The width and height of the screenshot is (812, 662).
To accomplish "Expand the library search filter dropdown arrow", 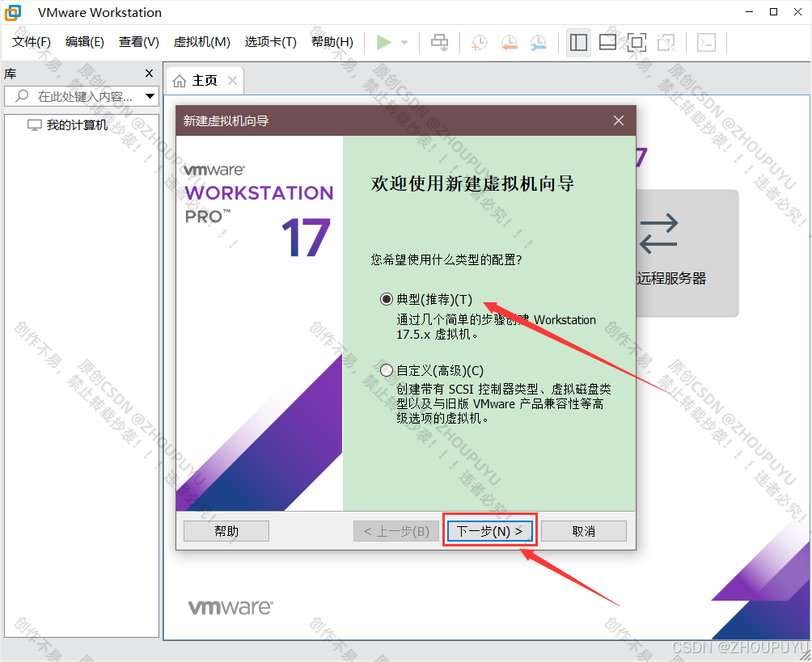I will click(150, 96).
